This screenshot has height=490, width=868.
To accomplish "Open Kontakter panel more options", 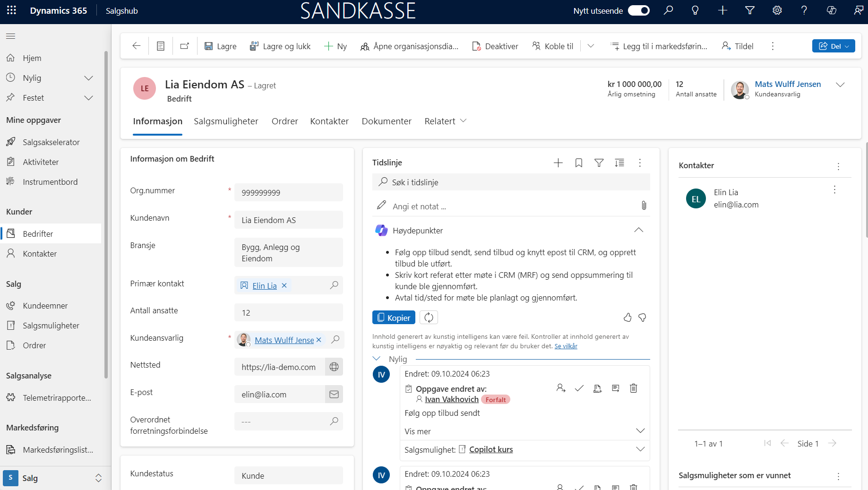I will coord(838,166).
